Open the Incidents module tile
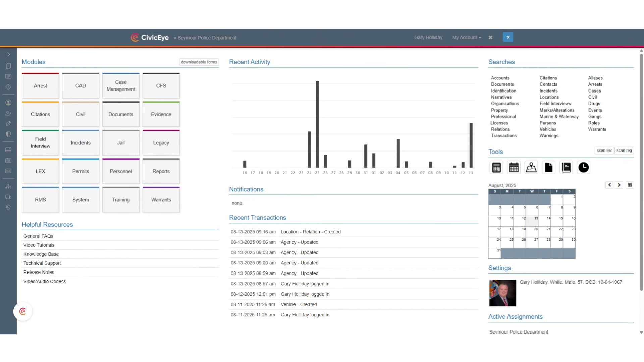This screenshot has width=644, height=362. pyautogui.click(x=80, y=143)
